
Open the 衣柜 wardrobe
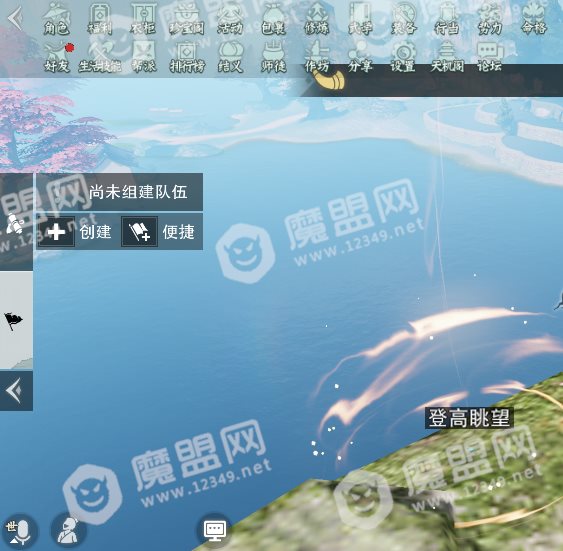(143, 19)
